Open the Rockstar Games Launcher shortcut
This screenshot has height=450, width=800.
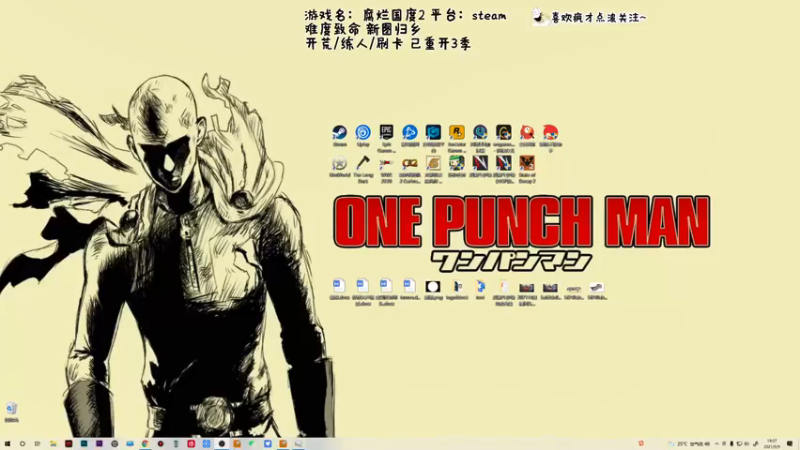pos(457,139)
